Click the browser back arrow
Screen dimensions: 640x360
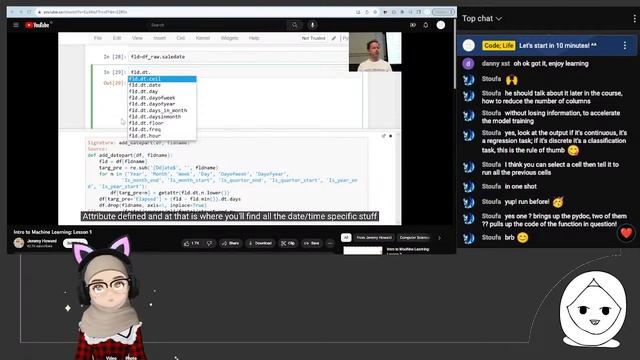(x=12, y=12)
